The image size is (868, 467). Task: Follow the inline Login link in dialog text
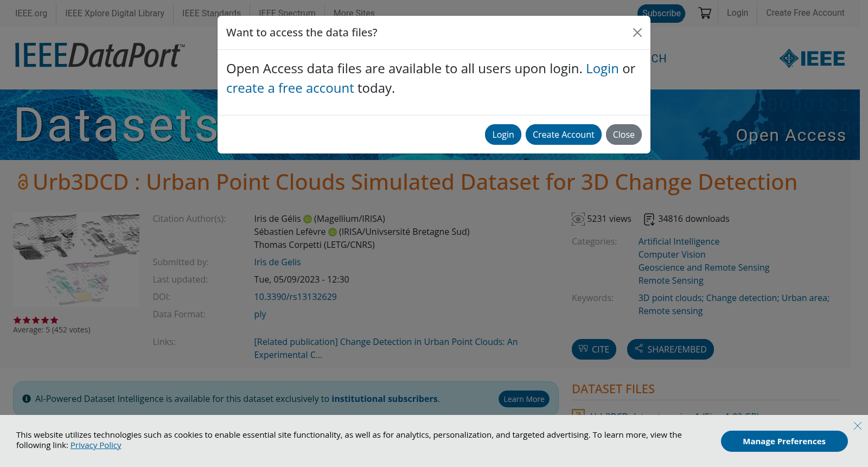(x=602, y=69)
